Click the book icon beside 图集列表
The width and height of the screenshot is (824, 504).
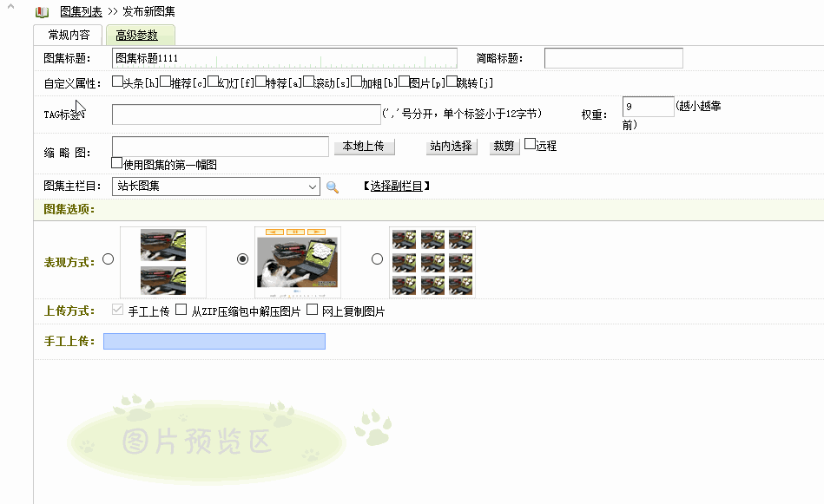42,12
